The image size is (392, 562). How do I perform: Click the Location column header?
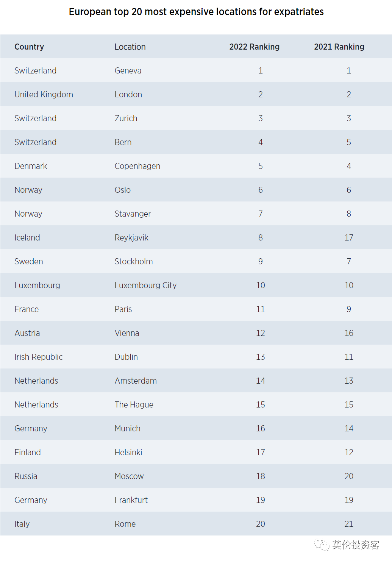(x=130, y=47)
